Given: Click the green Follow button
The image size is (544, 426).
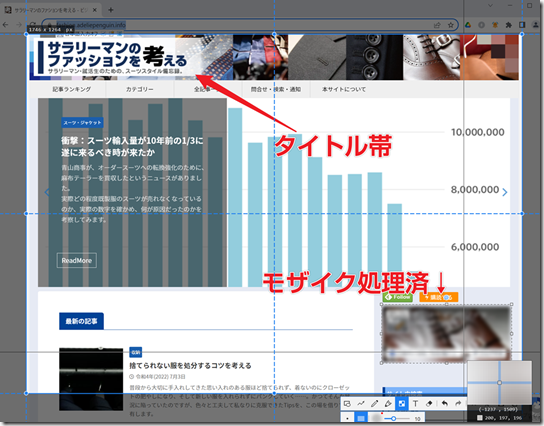Looking at the screenshot, I should click(x=398, y=297).
